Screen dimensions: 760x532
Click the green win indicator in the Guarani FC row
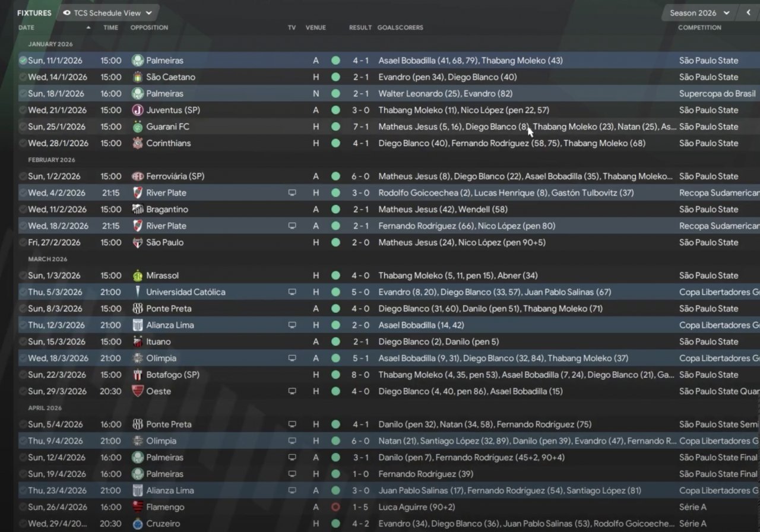(x=335, y=127)
